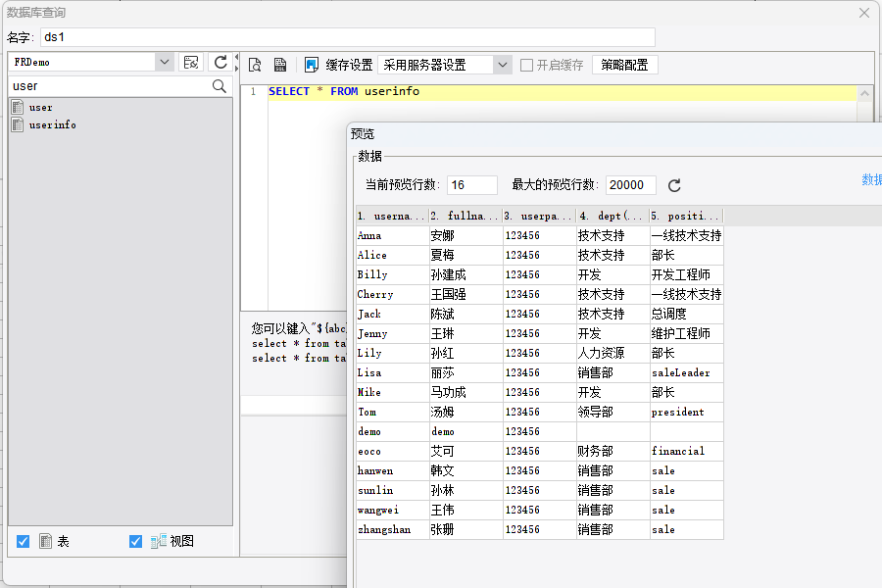
Task: Click the username column header
Action: pyautogui.click(x=393, y=216)
